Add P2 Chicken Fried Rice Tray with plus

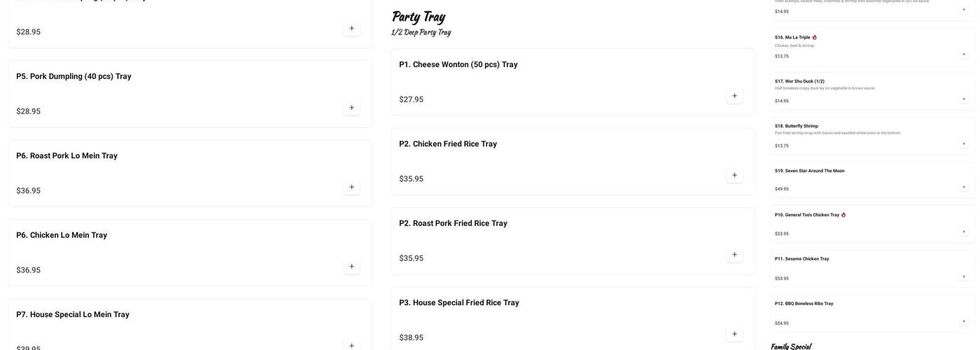coord(734,175)
